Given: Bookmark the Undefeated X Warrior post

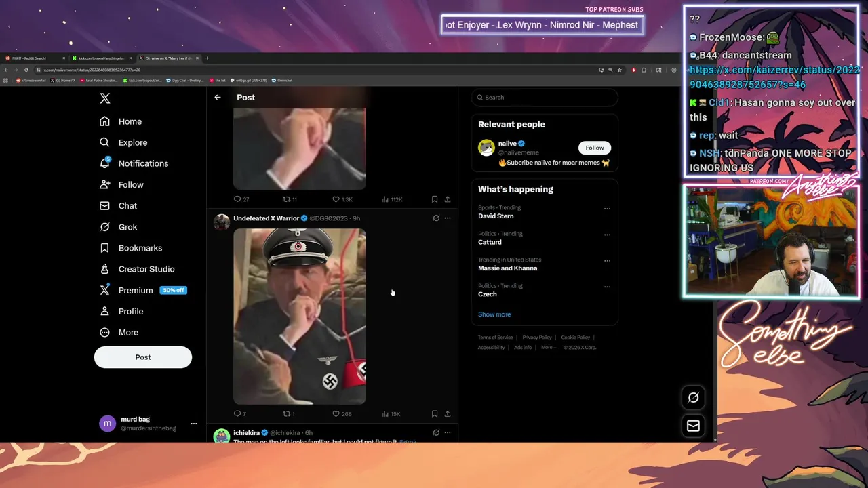Looking at the screenshot, I should pyautogui.click(x=435, y=413).
